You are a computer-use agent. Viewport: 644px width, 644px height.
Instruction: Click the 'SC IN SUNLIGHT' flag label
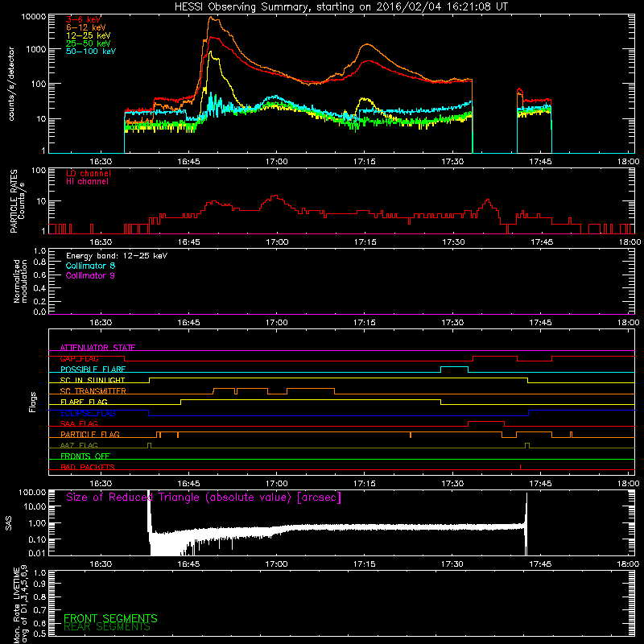pos(93,380)
